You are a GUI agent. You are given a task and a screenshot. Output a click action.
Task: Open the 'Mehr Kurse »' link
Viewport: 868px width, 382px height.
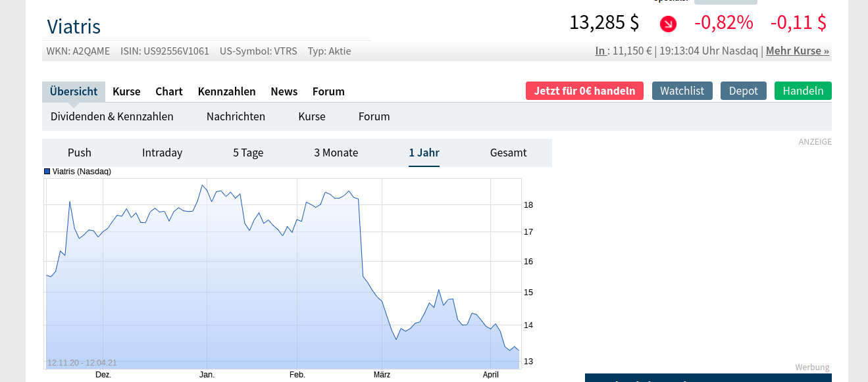(x=797, y=51)
